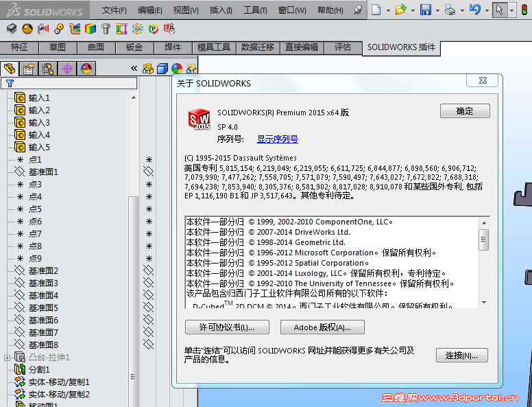Viewport: 532px width, 407px height.
Task: Toggle 点3 visibility in display pane
Action: coord(149,185)
